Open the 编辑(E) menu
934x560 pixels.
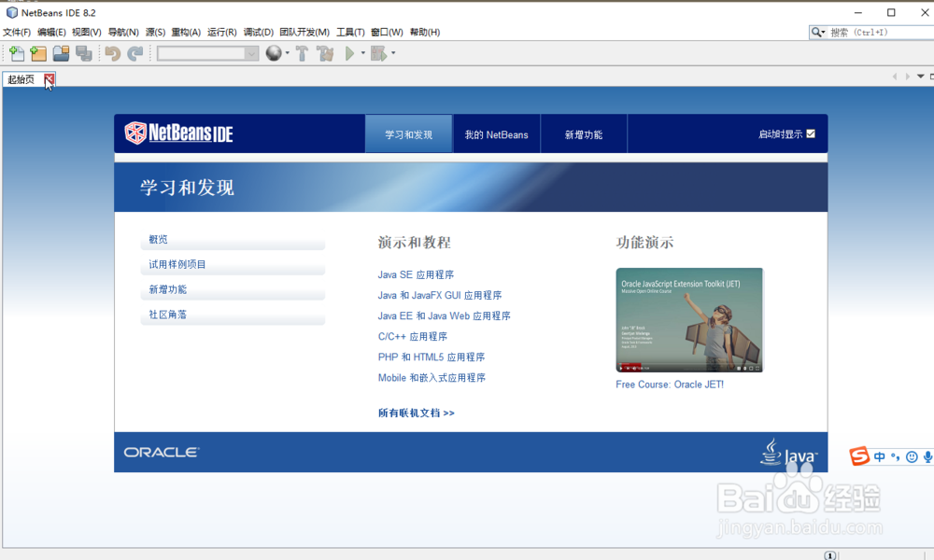point(51,32)
